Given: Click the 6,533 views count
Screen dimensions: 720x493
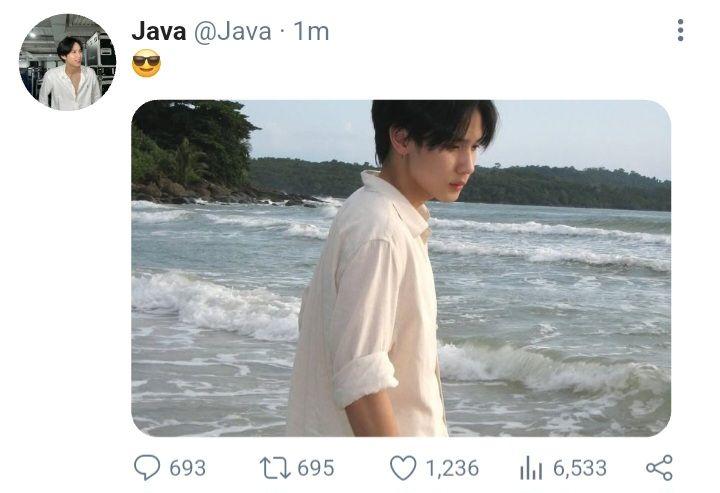Looking at the screenshot, I should pyautogui.click(x=580, y=468).
